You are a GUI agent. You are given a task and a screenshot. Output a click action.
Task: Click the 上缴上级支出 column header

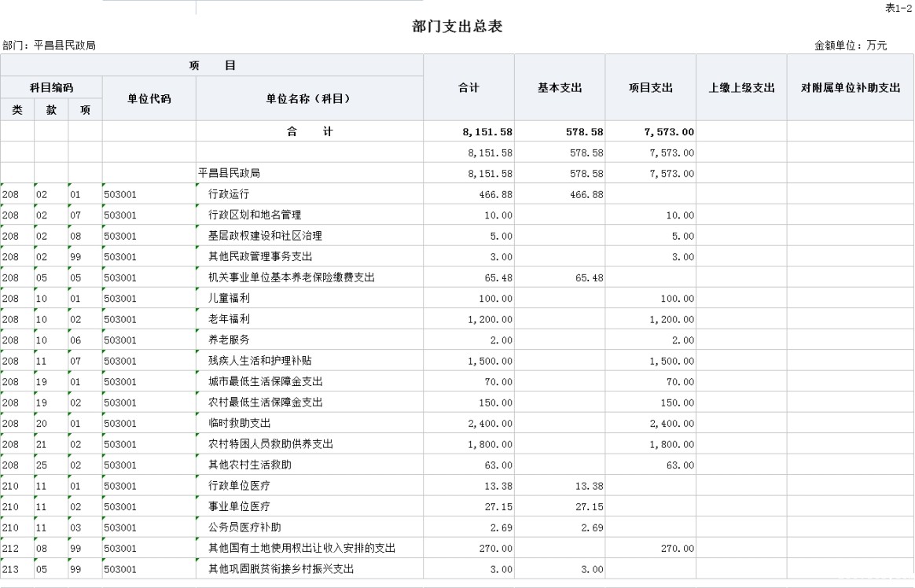click(741, 87)
